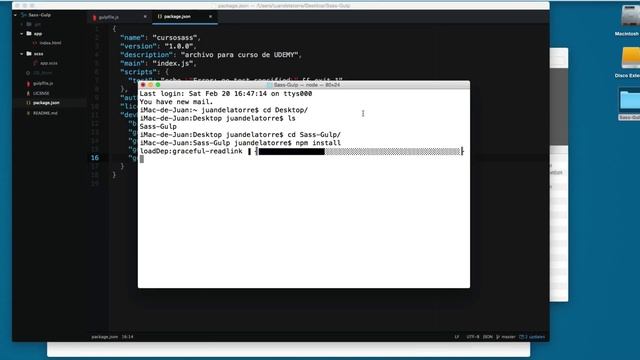Collapse the app folder in tree
This screenshot has width=640, height=360.
(x=22, y=33)
